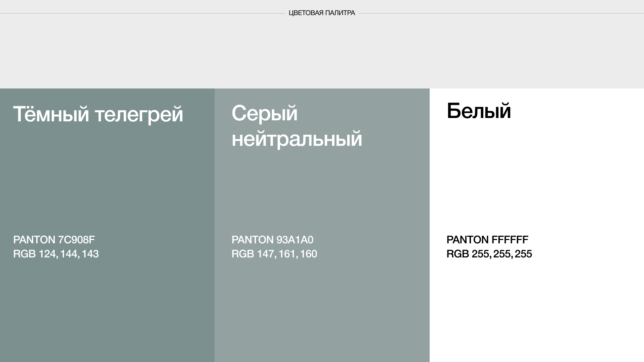Click the RGB 124, 144, 143 text
644x362 pixels.
[56, 254]
